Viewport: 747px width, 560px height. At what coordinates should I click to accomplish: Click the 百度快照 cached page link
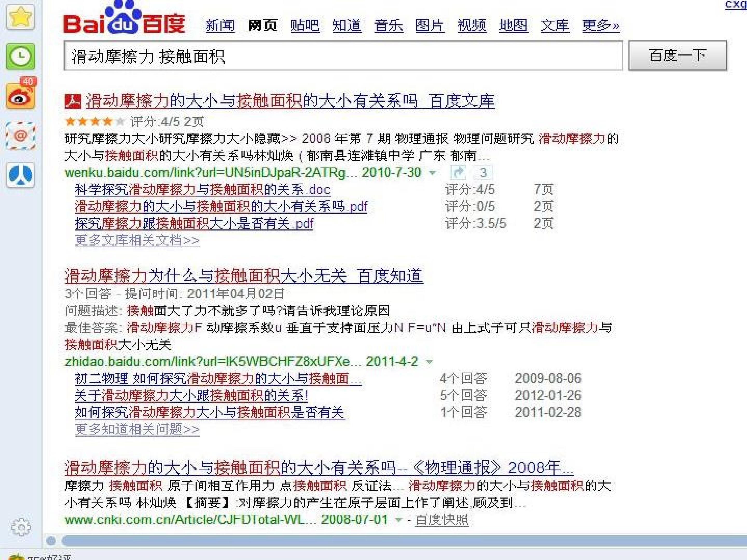442,520
